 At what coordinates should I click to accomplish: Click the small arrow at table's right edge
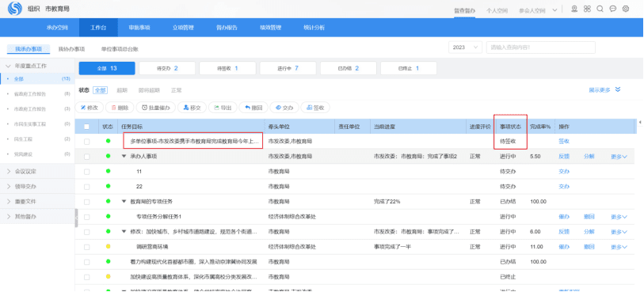tap(639, 122)
